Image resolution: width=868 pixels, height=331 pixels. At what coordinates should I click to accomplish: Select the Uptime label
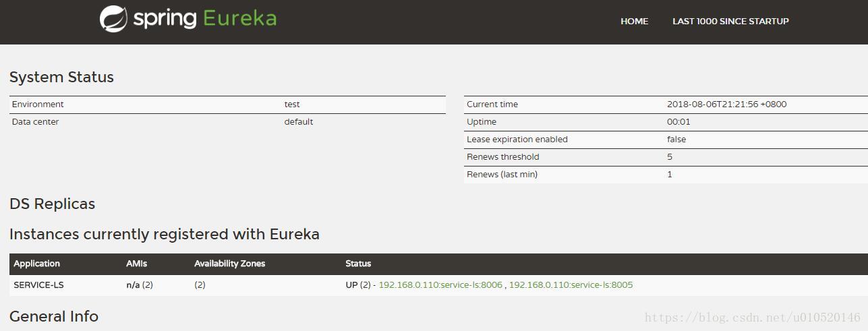pos(482,122)
